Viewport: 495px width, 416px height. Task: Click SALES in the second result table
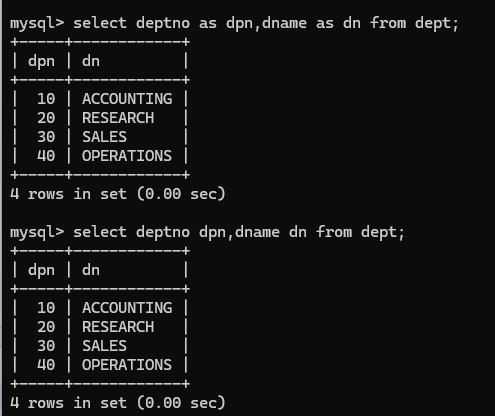[104, 346]
